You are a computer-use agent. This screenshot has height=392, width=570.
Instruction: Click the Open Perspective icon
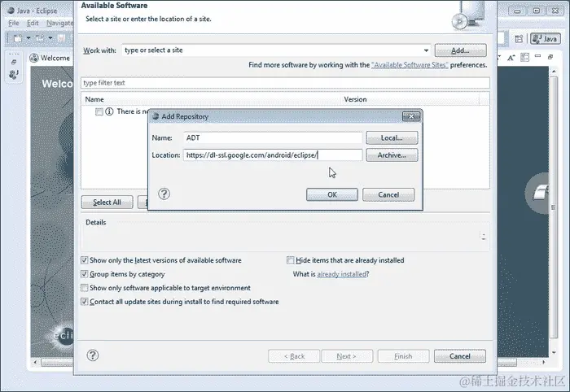[x=519, y=39]
